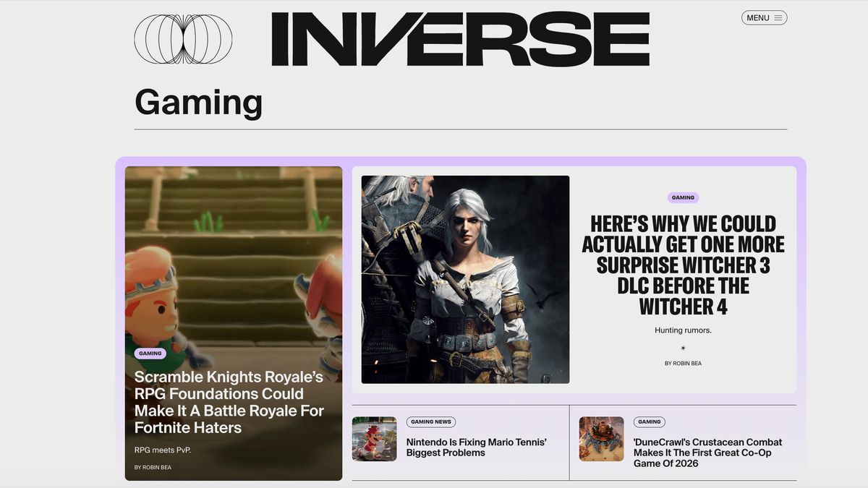The width and height of the screenshot is (868, 488).
Task: Click the asterisk icon below 'Hunting rumors'
Action: pos(683,347)
